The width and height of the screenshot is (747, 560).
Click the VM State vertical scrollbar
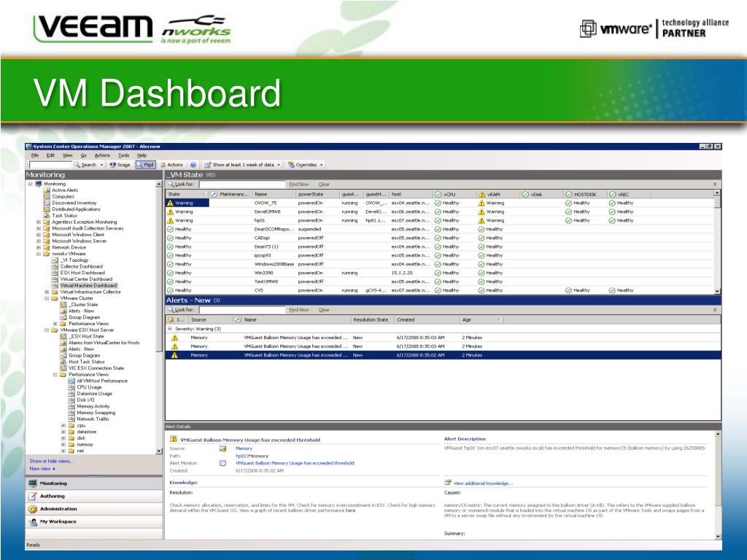coord(717,242)
